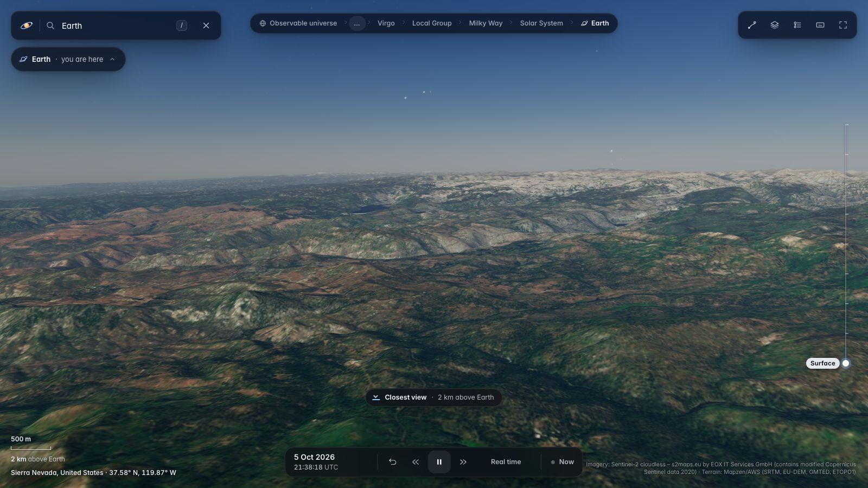868x488 pixels.
Task: Open the list legend icon
Action: click(797, 25)
